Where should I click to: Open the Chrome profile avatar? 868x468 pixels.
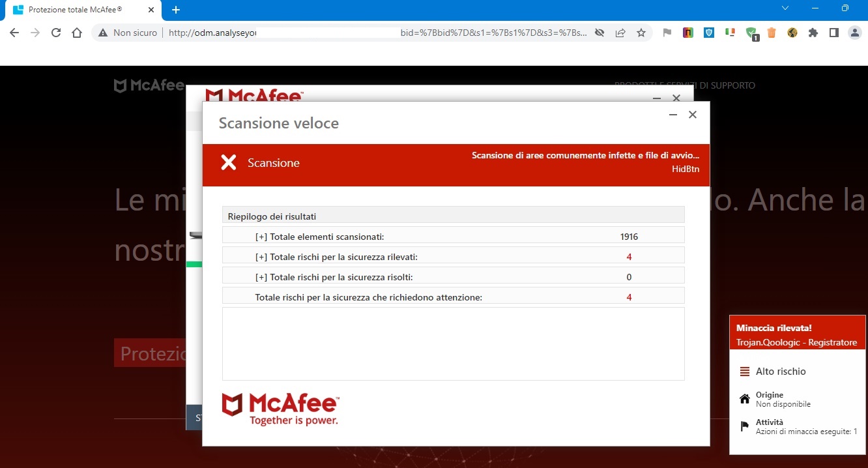point(855,33)
